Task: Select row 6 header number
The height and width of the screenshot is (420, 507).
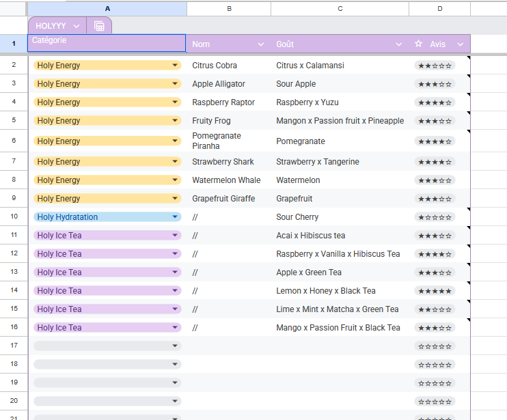Action: pos(14,141)
